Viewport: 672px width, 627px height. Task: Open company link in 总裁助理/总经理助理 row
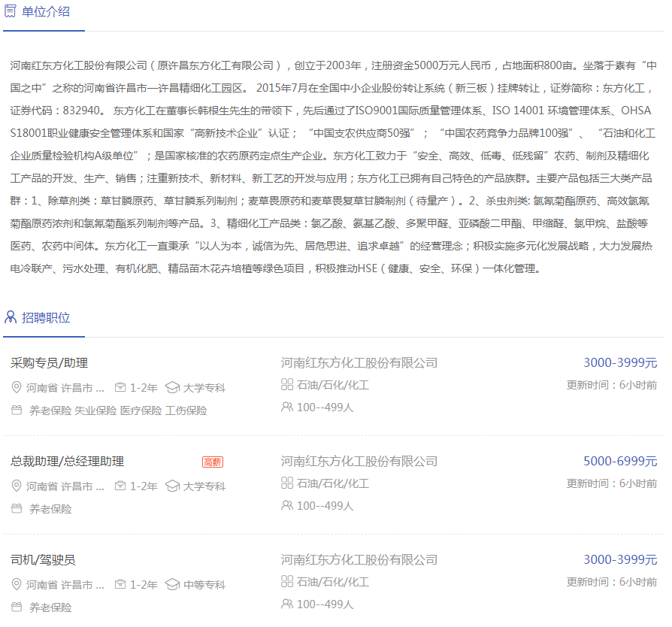tap(359, 462)
